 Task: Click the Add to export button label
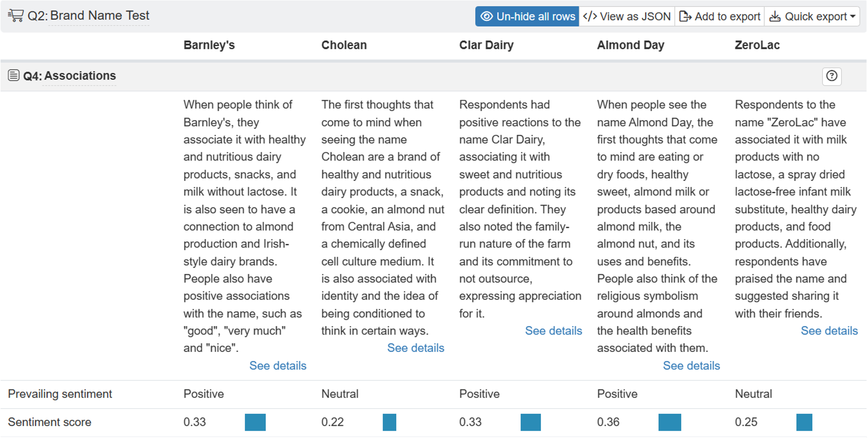click(x=727, y=17)
